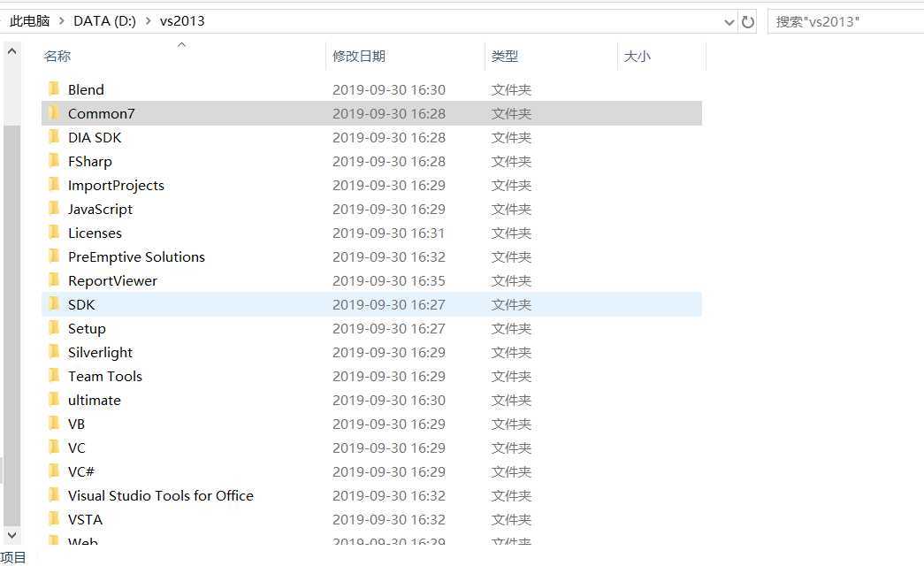
Task: Click the JavaScript folder icon
Action: pos(54,208)
